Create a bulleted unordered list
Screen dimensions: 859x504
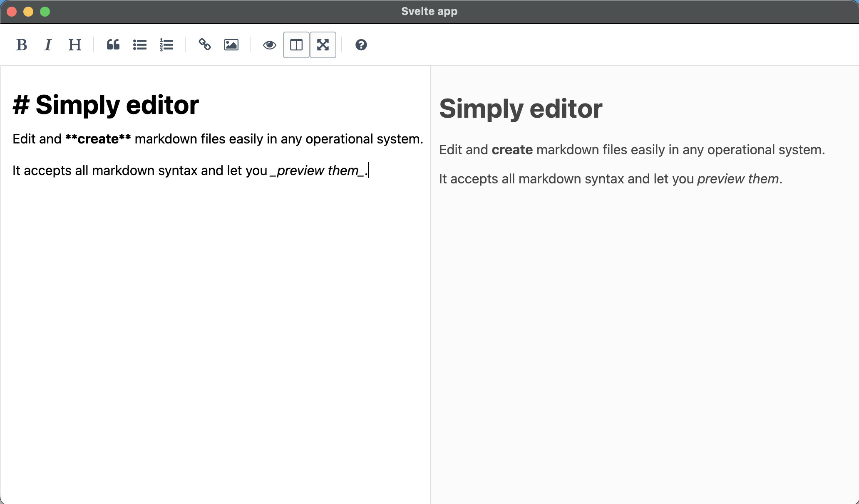[140, 45]
